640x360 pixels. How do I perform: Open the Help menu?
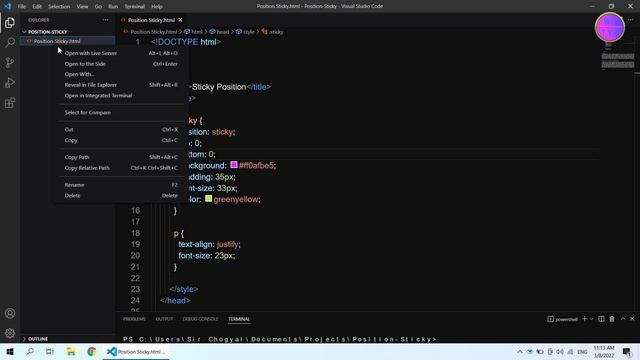click(157, 6)
